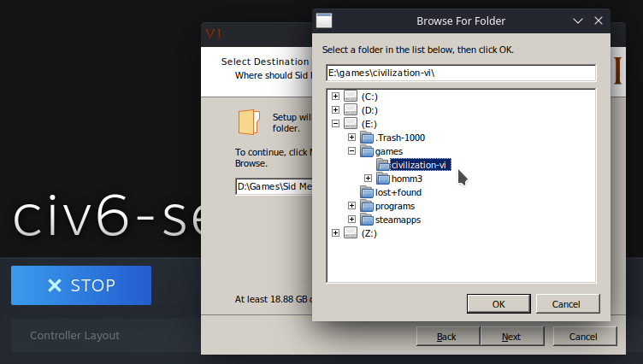Expand the (Z:) drive node
643x364 pixels.
pos(335,232)
